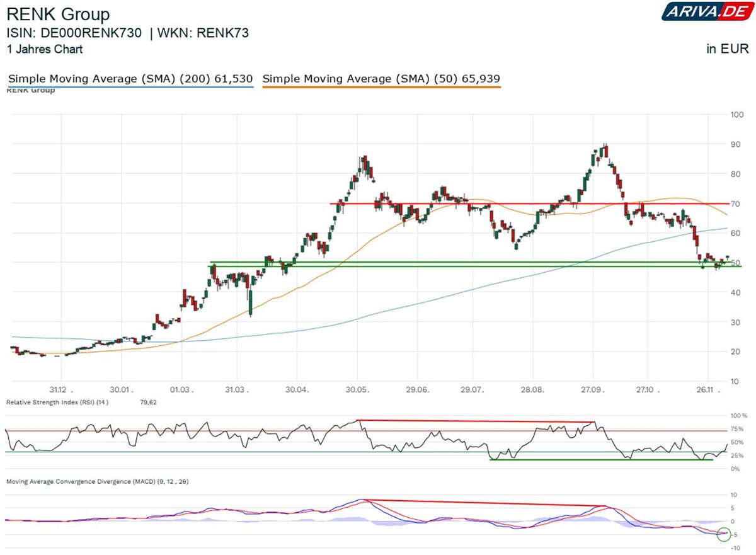Select the RENK Group title
Screen dimensions: 756x555
pyautogui.click(x=58, y=14)
